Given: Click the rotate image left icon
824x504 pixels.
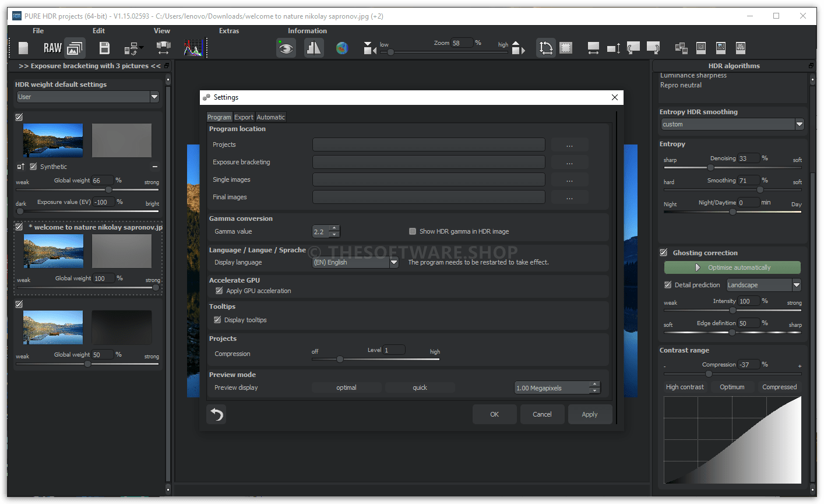Looking at the screenshot, I should (633, 48).
